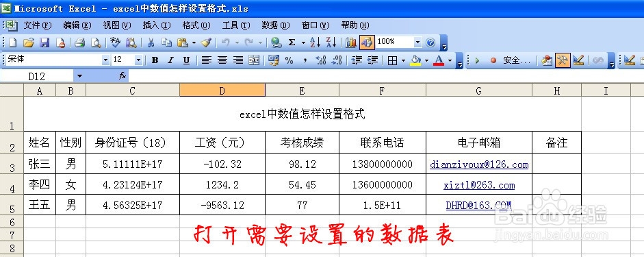This screenshot has width=644, height=257.
Task: Toggle italic formatting
Action: [171, 60]
